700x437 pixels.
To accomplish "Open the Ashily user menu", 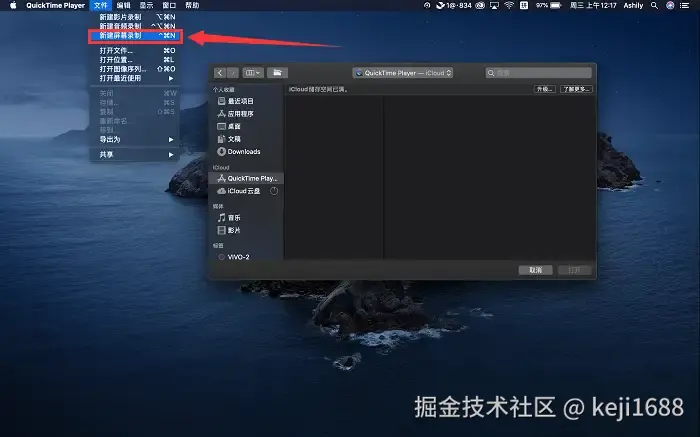I will point(633,5).
